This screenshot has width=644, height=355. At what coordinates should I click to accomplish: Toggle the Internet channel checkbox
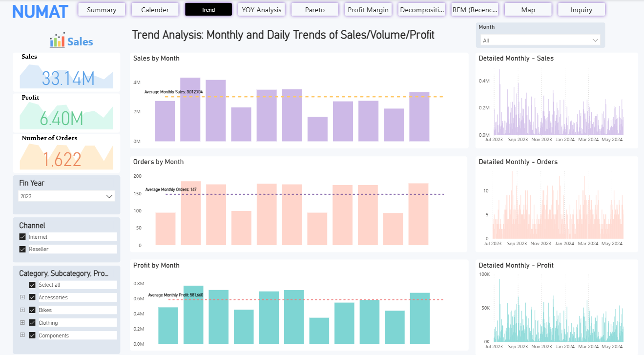pyautogui.click(x=22, y=237)
